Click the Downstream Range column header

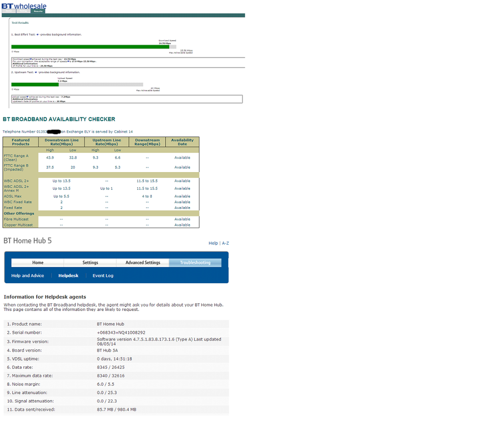click(147, 142)
